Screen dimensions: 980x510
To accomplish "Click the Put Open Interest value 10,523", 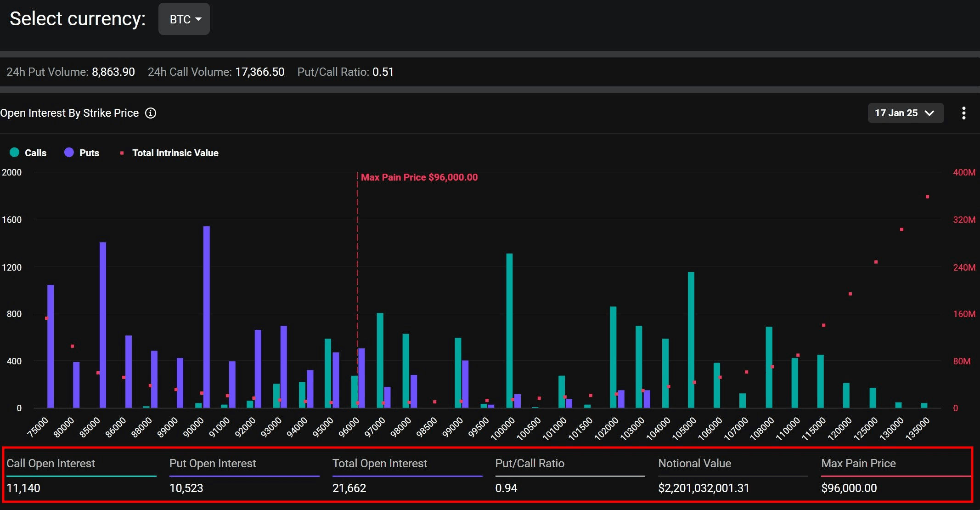I will click(x=186, y=488).
